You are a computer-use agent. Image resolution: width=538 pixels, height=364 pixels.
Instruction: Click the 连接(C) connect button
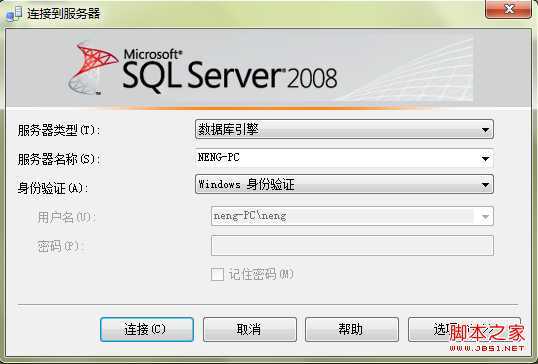coord(147,329)
